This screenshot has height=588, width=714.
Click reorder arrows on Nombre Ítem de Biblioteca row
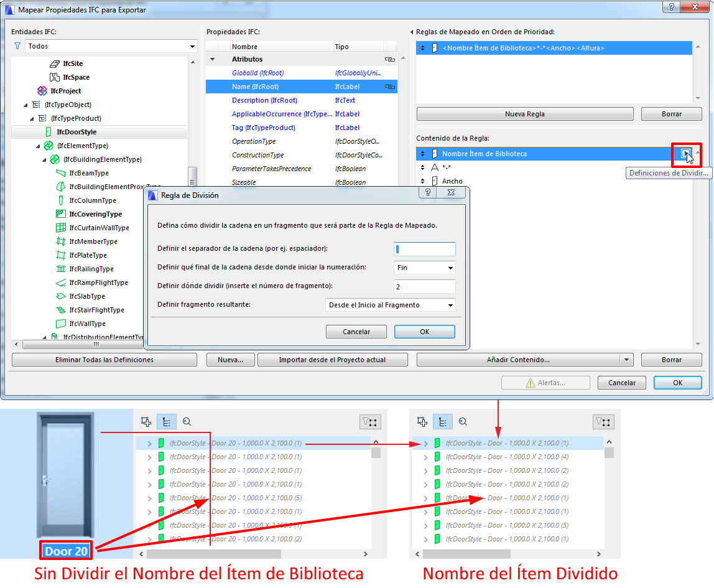(x=422, y=154)
